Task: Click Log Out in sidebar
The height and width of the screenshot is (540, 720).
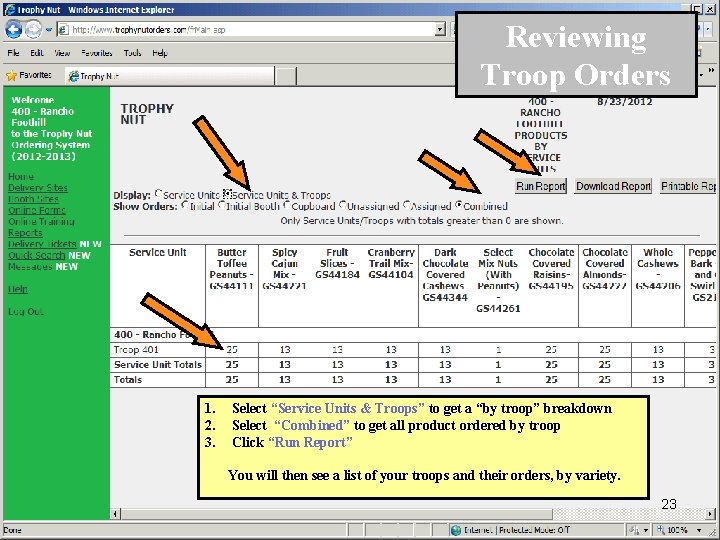Action: [x=26, y=312]
